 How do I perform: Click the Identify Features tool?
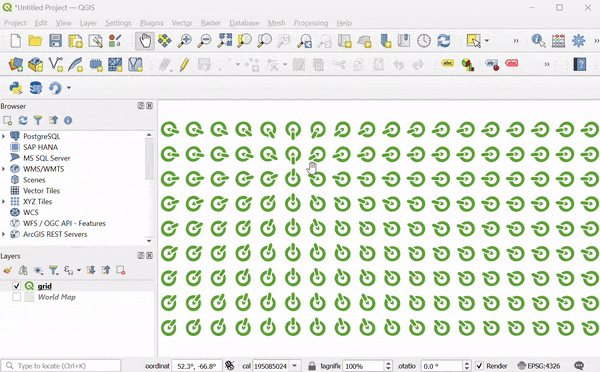click(x=538, y=41)
